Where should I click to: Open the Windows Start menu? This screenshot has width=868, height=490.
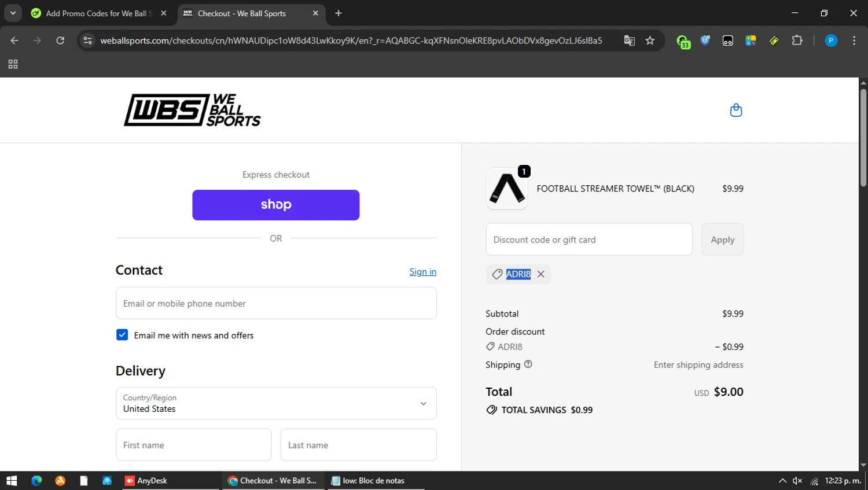pyautogui.click(x=12, y=481)
